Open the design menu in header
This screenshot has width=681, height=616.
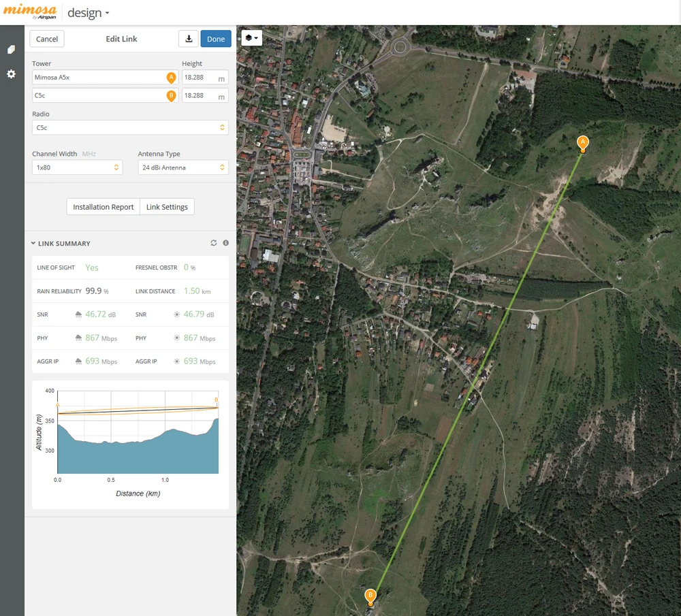(x=88, y=13)
